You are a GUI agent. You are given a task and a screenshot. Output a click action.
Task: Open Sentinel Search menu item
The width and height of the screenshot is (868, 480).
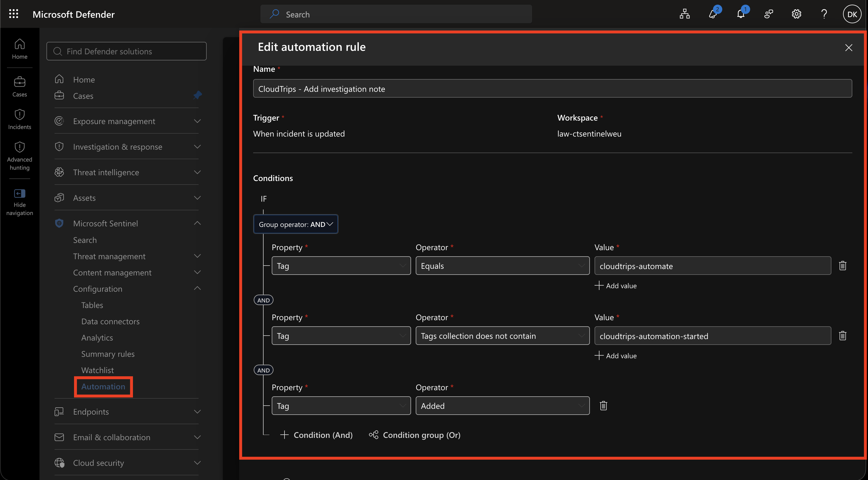[x=85, y=240]
